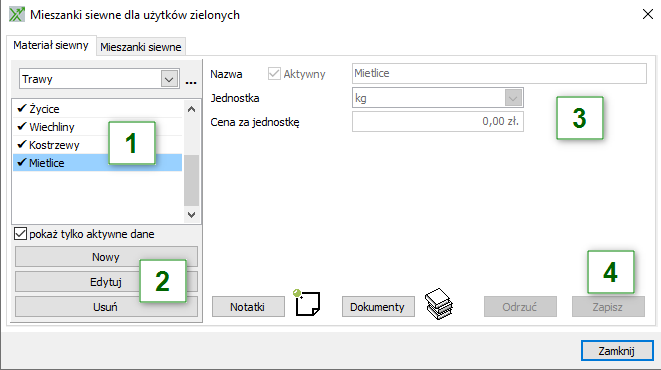Select Kostrzewy in the list

(x=97, y=145)
